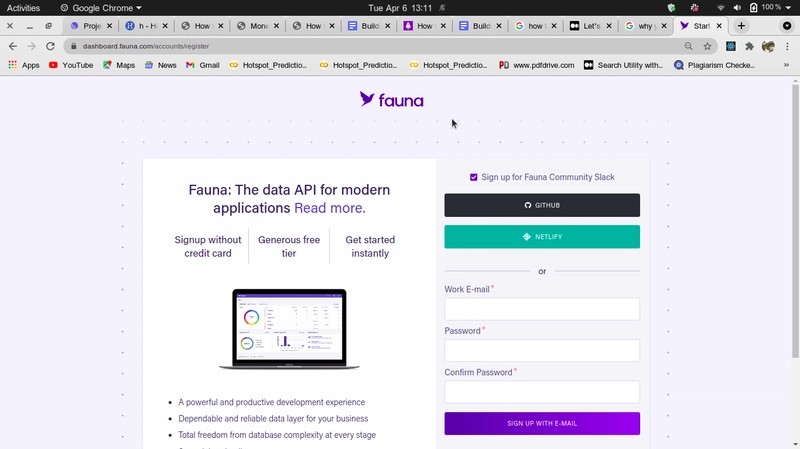Toggle Sign up for Fauna Community Slack checkbox
This screenshot has width=800, height=449.
click(473, 177)
